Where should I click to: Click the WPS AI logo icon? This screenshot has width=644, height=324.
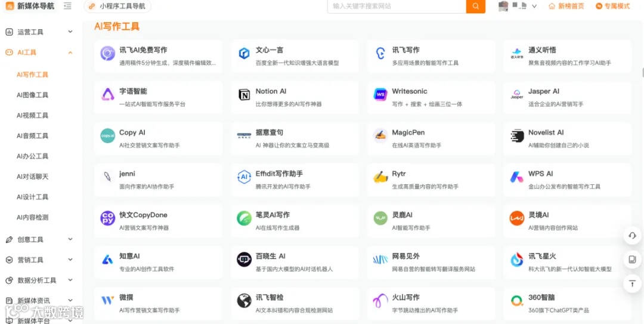tap(516, 177)
